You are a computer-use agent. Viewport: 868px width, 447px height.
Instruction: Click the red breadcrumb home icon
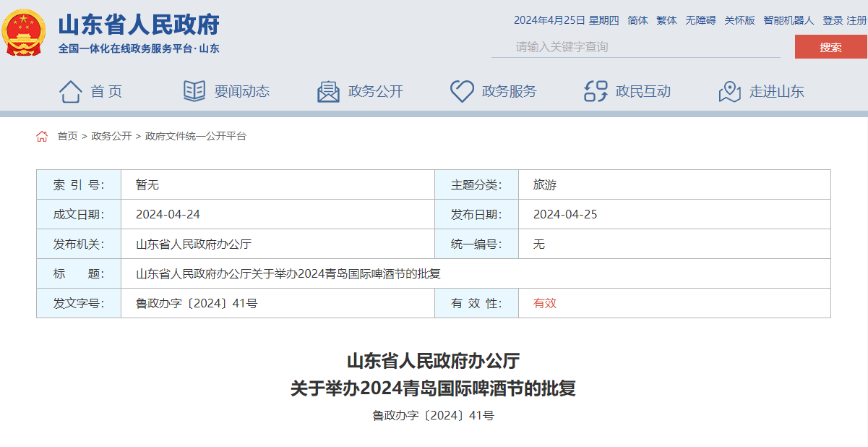42,136
